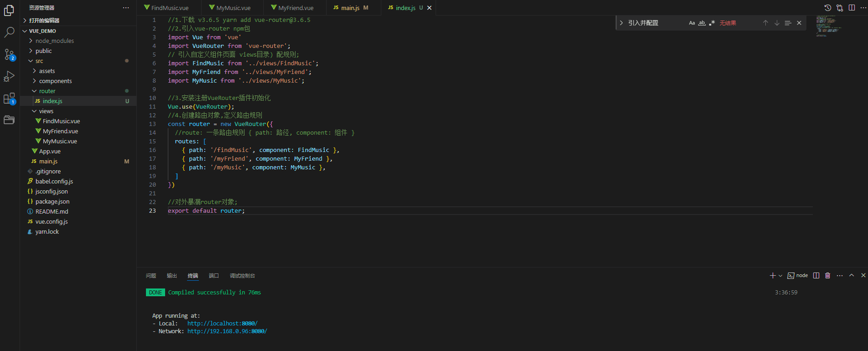Image resolution: width=868 pixels, height=351 pixels.
Task: Open terminal panel more actions menu
Action: tap(840, 276)
